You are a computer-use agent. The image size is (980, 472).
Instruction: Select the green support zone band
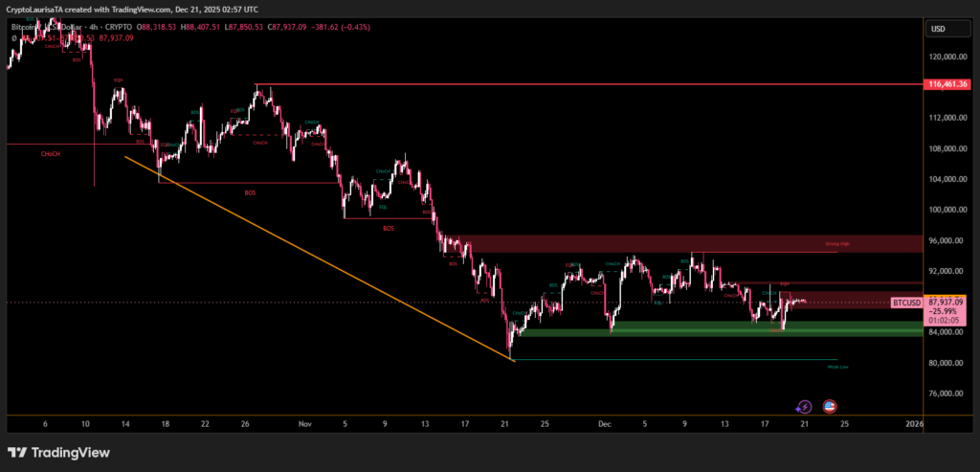718,331
